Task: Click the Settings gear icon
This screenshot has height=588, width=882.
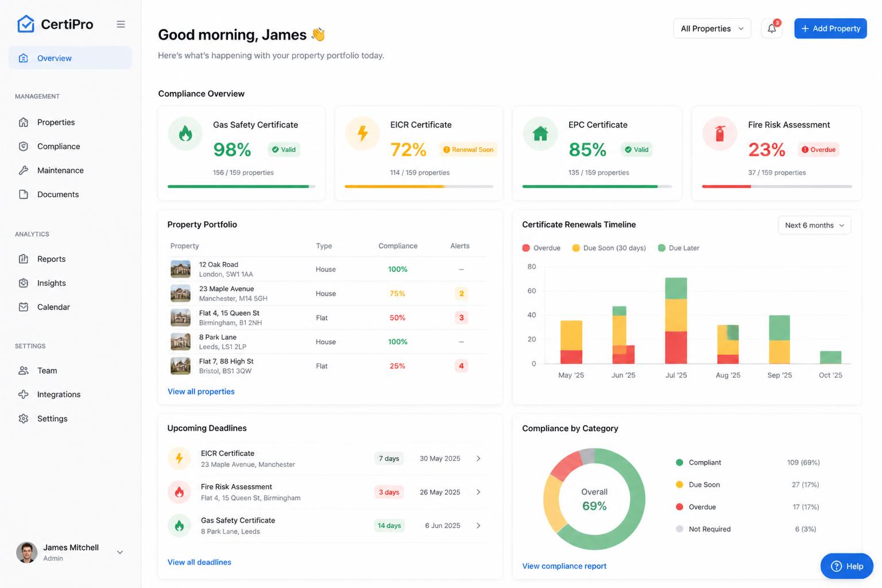Action: point(24,419)
